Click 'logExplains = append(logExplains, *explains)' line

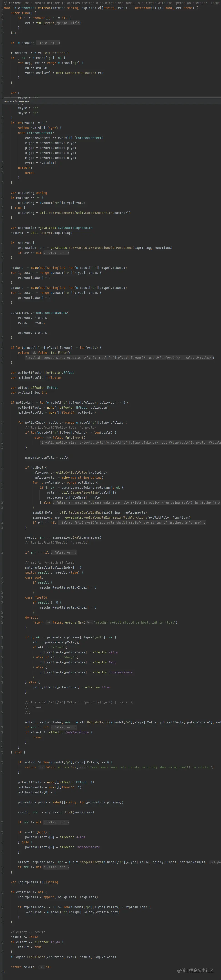click(58, 897)
